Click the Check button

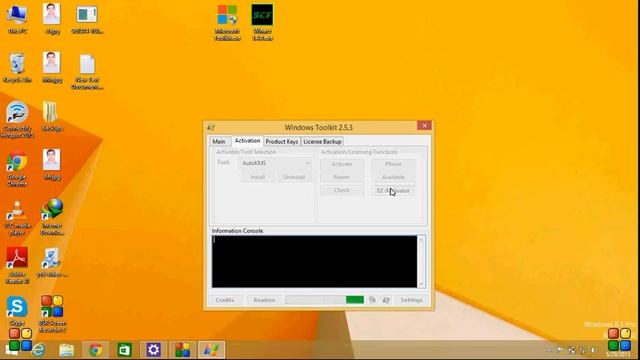[x=342, y=190]
